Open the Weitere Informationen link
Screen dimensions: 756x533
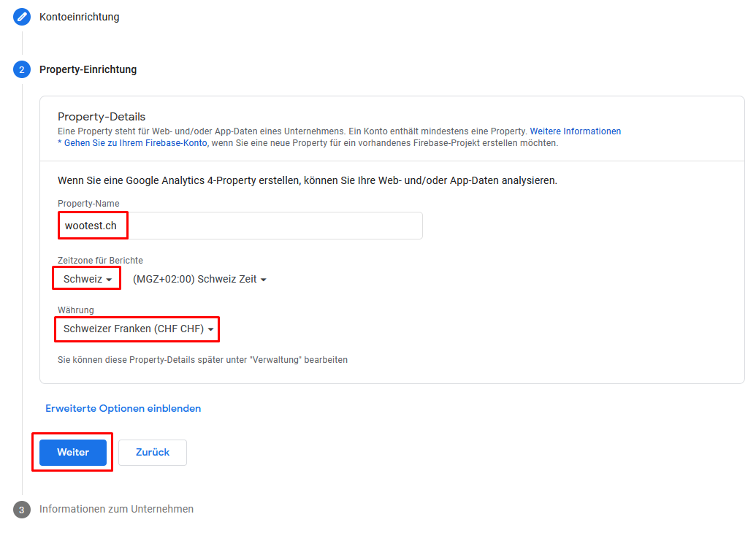pyautogui.click(x=575, y=131)
